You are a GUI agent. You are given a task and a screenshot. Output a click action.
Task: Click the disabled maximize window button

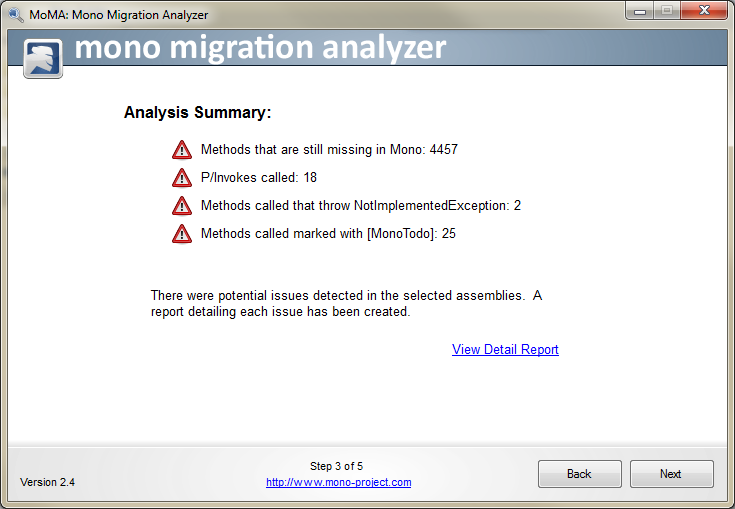667,10
